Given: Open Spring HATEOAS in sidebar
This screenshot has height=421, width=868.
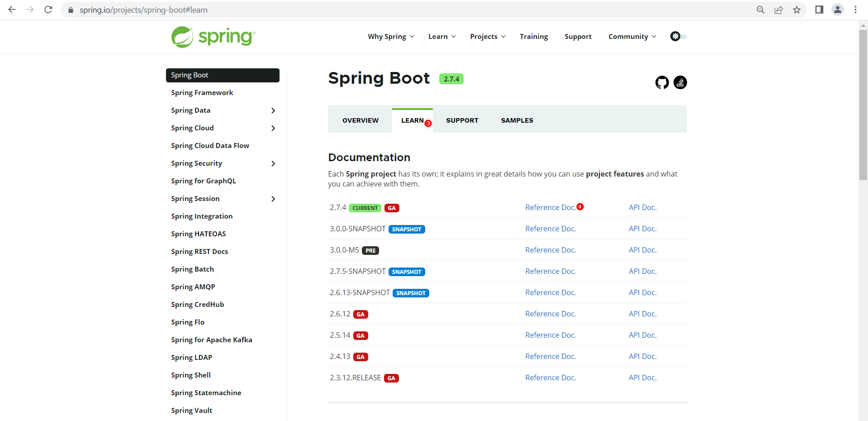Looking at the screenshot, I should [198, 234].
